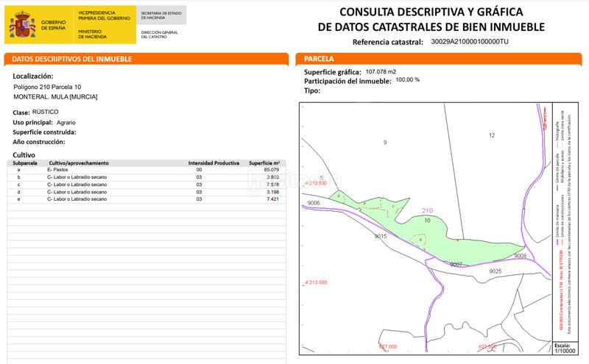Click parcel 9025 on the map
This screenshot has height=364, width=589.
pyautogui.click(x=495, y=271)
